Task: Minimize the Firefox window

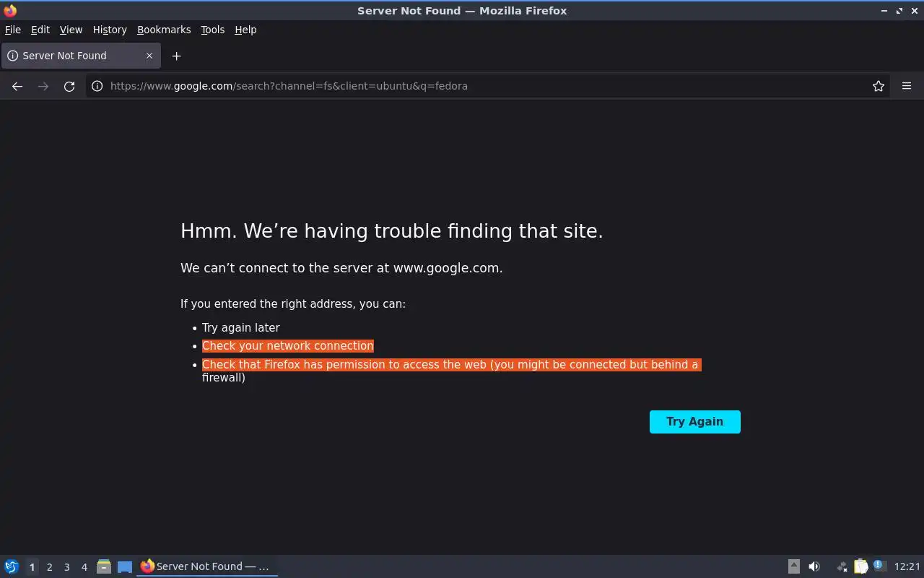Action: pos(884,11)
